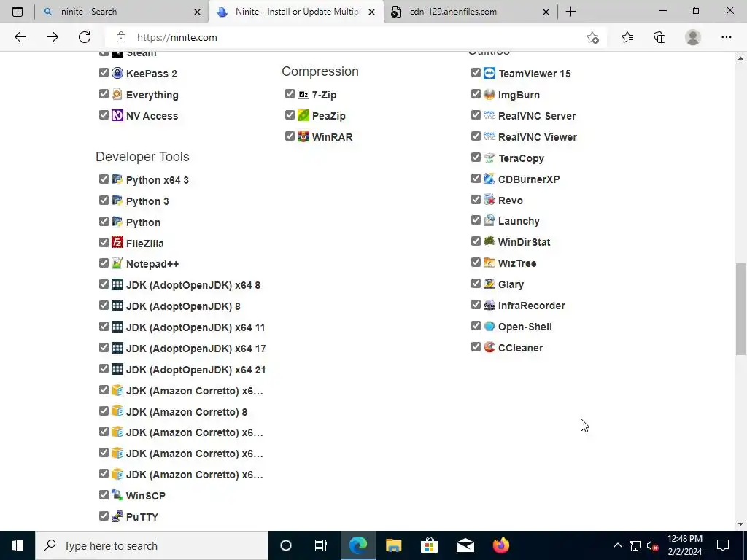The width and height of the screenshot is (747, 560).
Task: Open the tab actions menu
Action: pos(18,12)
